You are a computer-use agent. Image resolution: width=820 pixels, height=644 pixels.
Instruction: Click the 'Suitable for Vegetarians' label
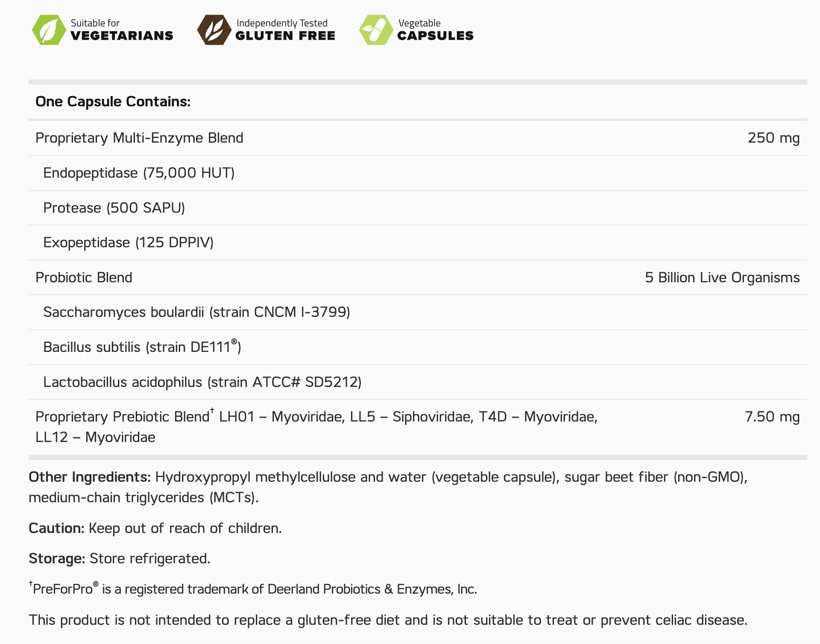pyautogui.click(x=122, y=30)
